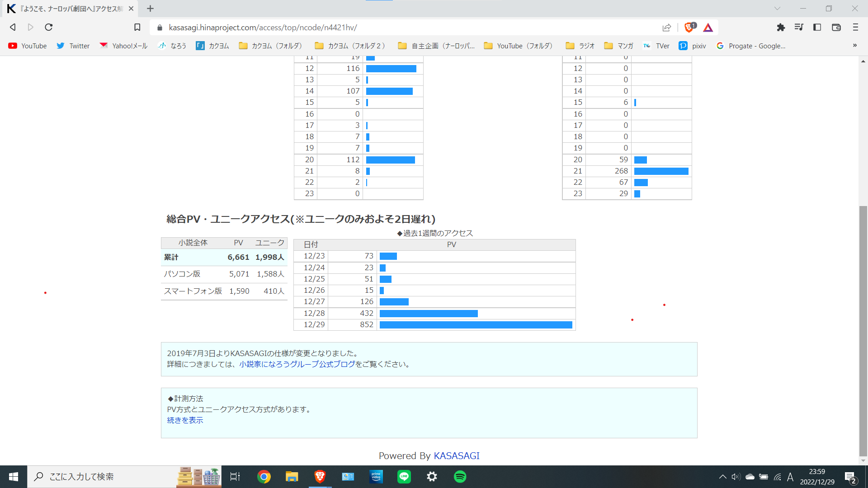This screenshot has width=868, height=488.
Task: Open LINE app in taskbar
Action: coord(404,477)
